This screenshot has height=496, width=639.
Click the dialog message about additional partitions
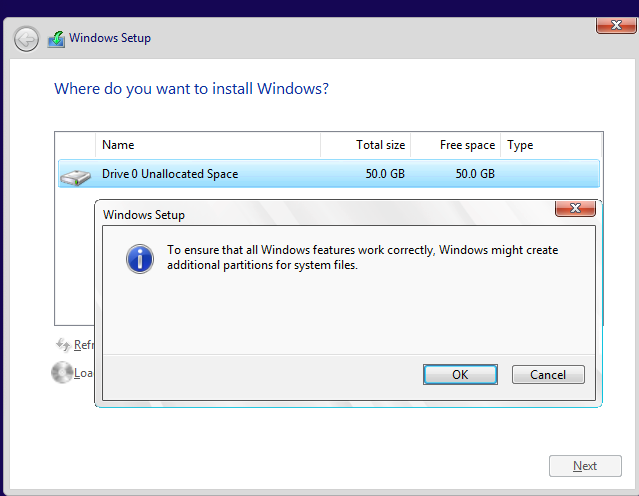362,257
